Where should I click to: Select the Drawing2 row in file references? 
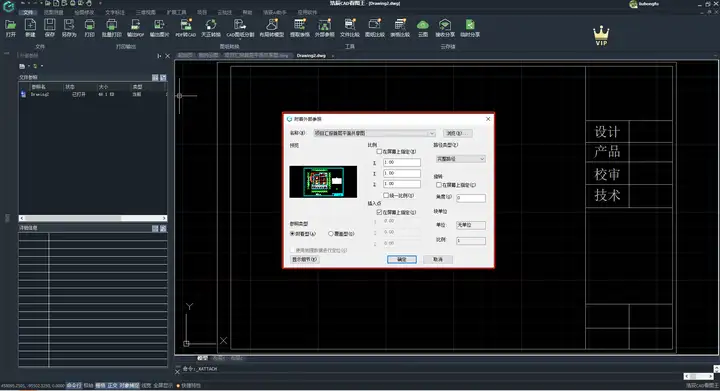(92, 95)
